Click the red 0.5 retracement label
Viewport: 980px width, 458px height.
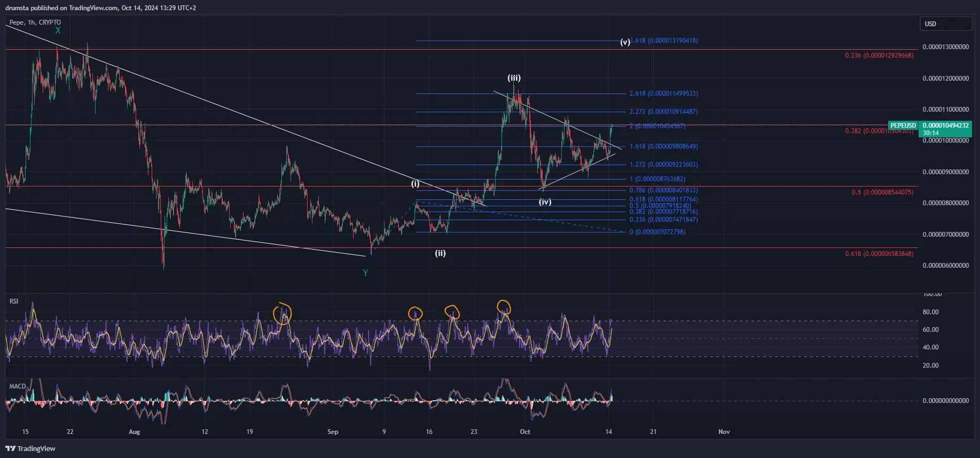pos(882,192)
